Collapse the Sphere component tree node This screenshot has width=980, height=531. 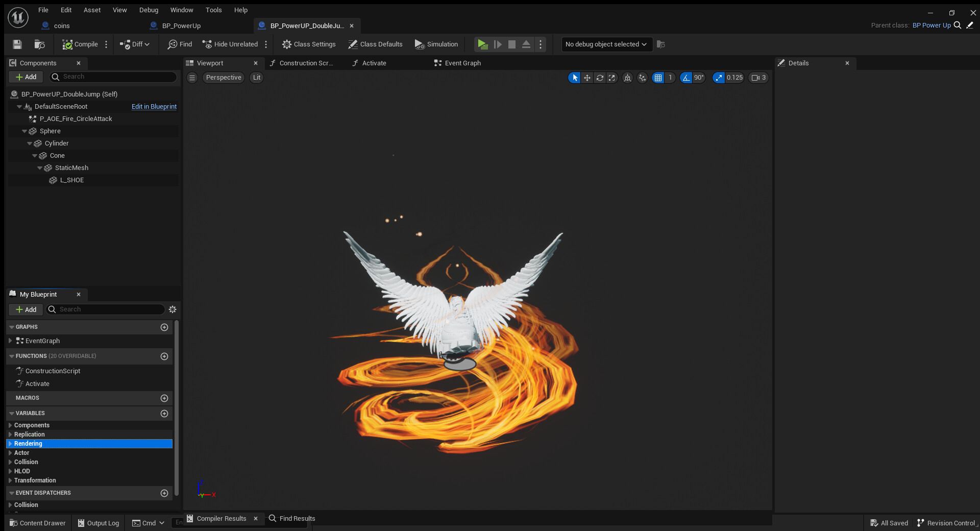coord(24,131)
